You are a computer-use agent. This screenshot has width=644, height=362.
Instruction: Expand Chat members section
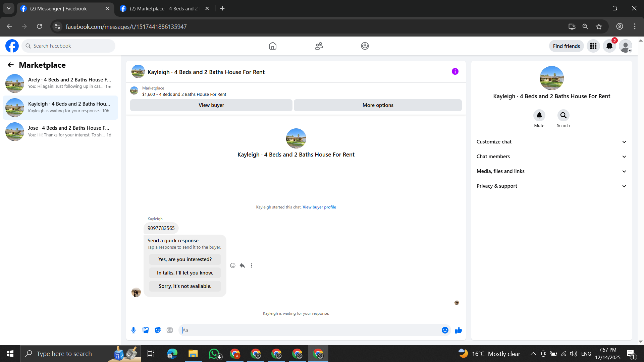(551, 157)
